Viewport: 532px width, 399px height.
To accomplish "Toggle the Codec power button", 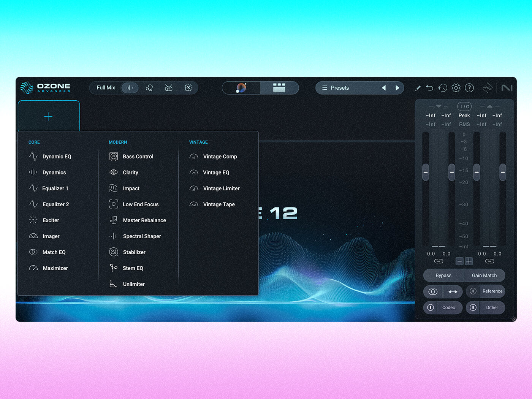I will [431, 307].
